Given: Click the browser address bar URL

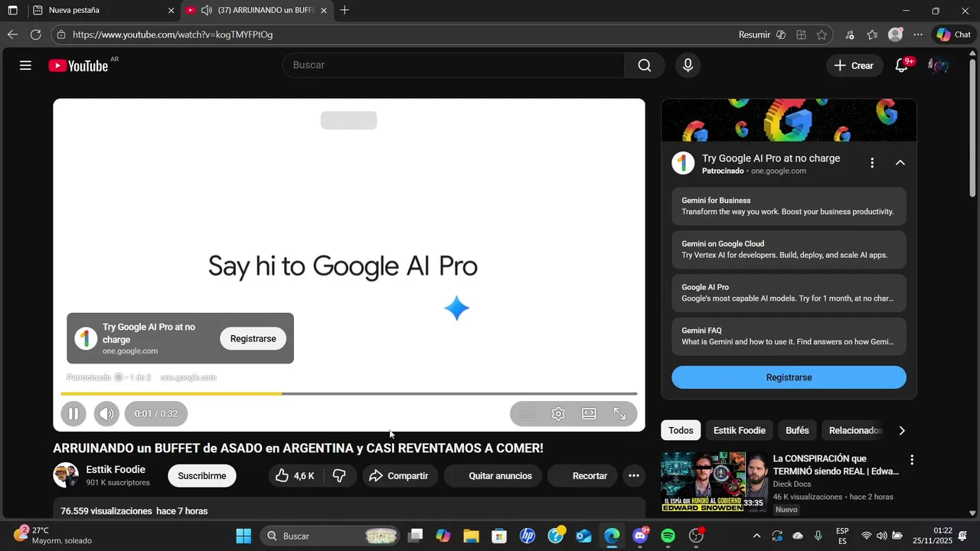Looking at the screenshot, I should 173,34.
